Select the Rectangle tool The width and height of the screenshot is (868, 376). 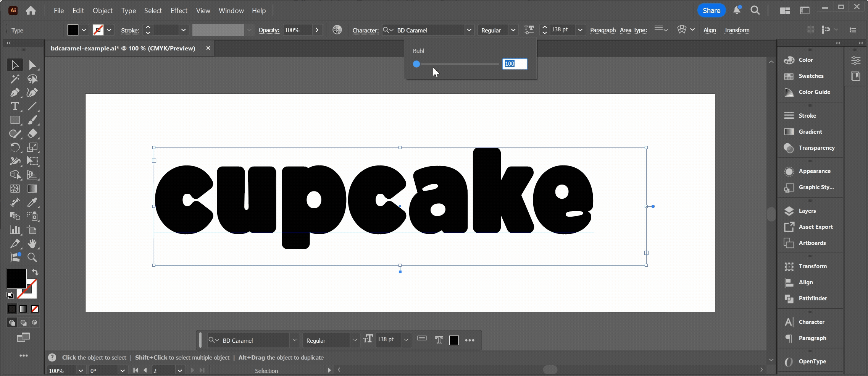coord(15,120)
